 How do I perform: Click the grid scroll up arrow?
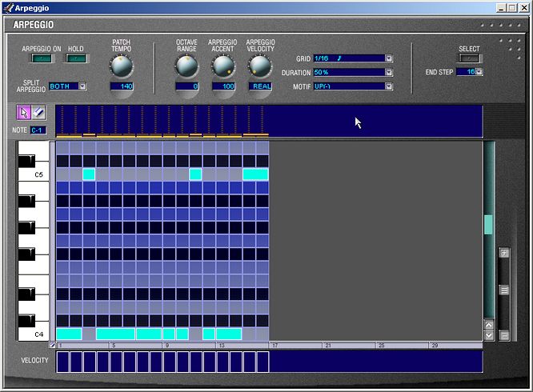tap(489, 325)
